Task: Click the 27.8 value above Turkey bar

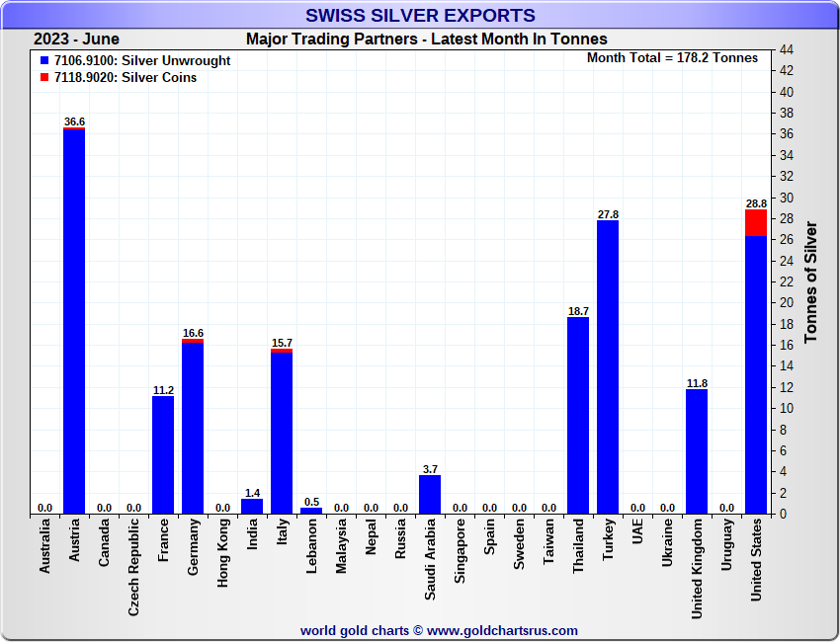Action: coord(608,214)
